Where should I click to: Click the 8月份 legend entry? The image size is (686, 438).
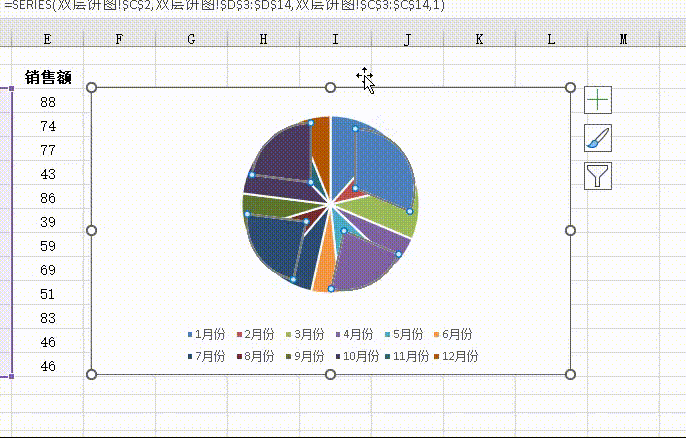click(256, 356)
